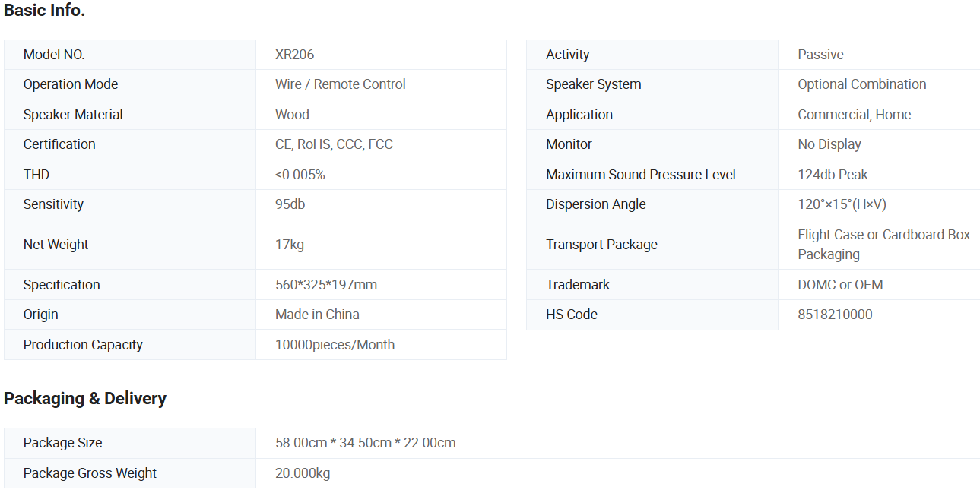
Task: Select the Optional Combination speaker system value
Action: pos(861,84)
